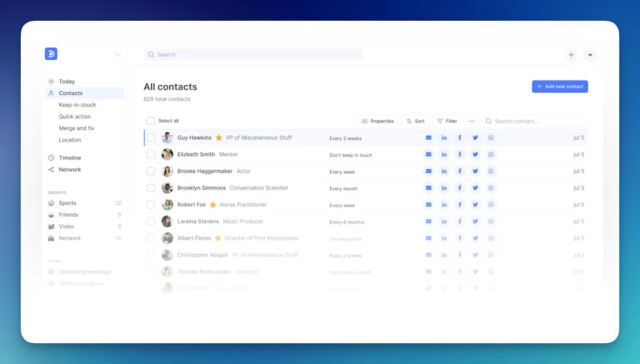Viewport: 640px width, 364px height.
Task: Click the top Search field
Action: 253,54
